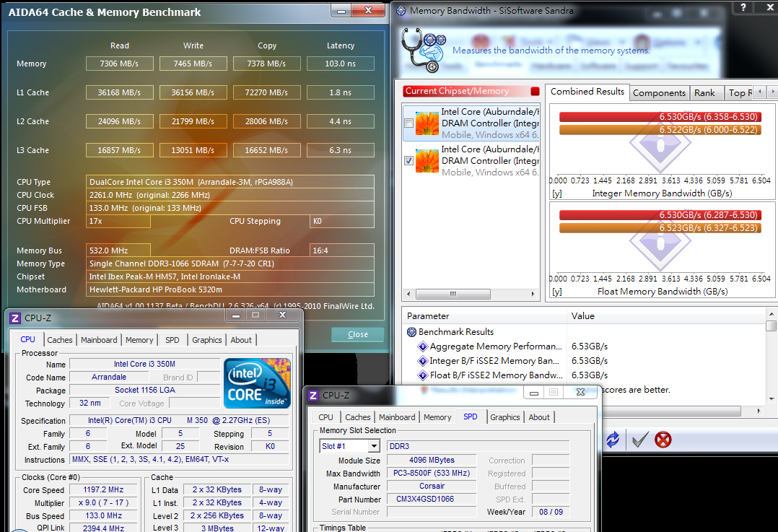
Task: Switch to Combined Results tab in Sandra
Action: tap(587, 91)
